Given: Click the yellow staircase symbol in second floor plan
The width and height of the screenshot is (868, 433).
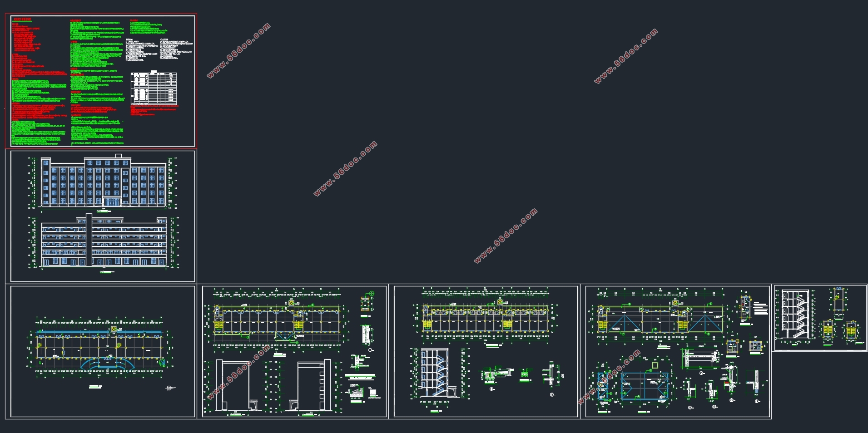Looking at the screenshot, I should [x=219, y=325].
